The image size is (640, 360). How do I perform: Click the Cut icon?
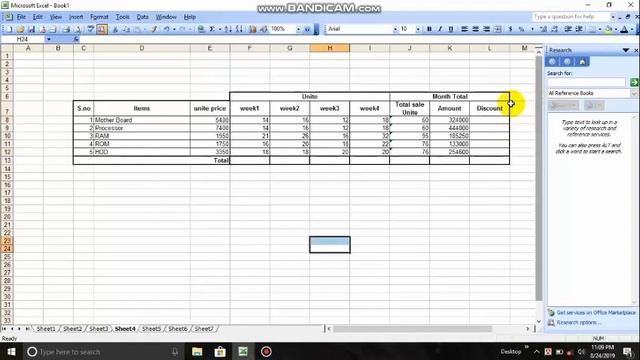click(115, 29)
